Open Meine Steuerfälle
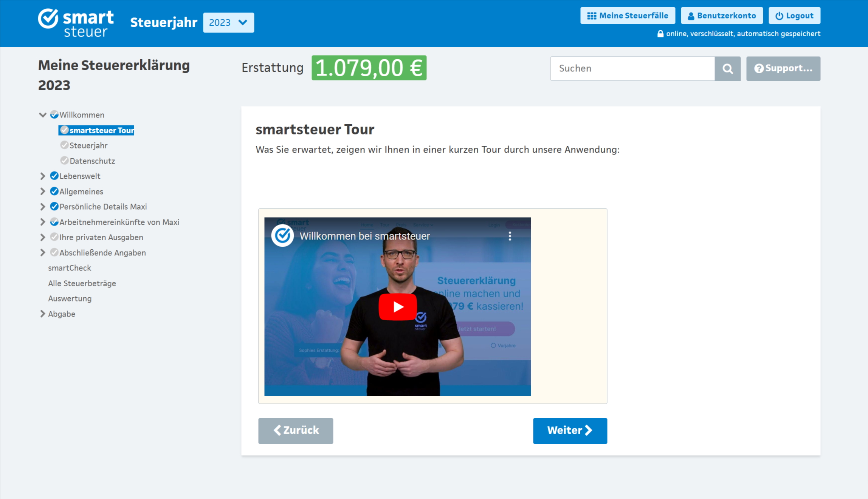This screenshot has width=868, height=499. click(628, 15)
